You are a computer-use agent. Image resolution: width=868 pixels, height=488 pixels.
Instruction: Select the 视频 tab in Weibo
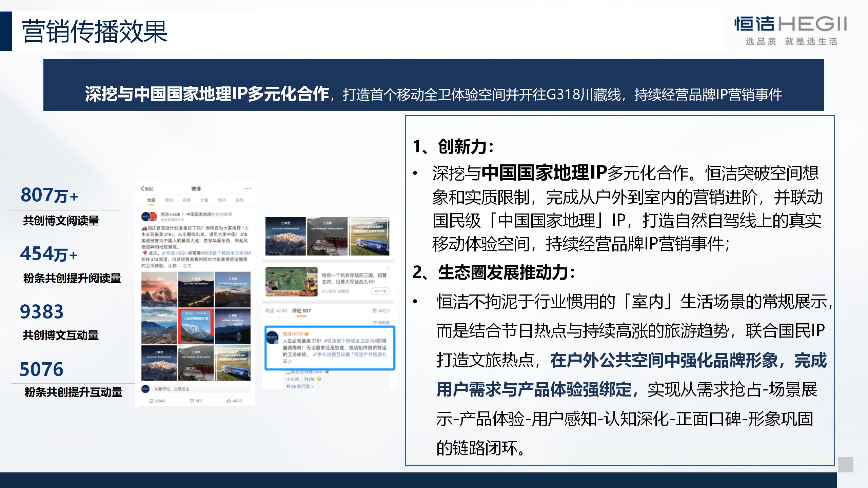186,200
